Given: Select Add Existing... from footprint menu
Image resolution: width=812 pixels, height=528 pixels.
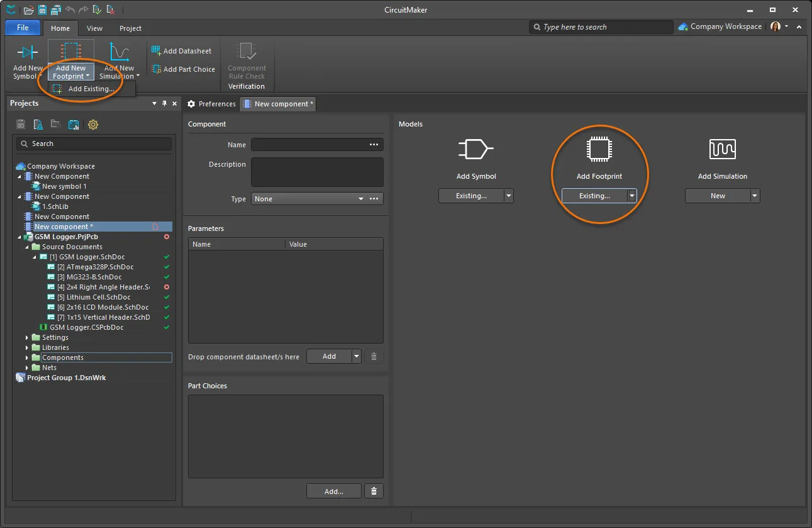Looking at the screenshot, I should 91,89.
